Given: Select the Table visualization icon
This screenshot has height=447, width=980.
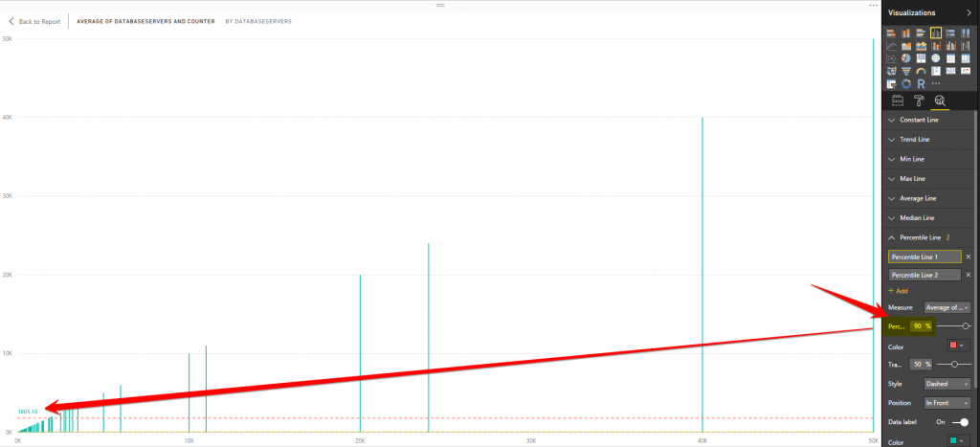Looking at the screenshot, I should pos(950,58).
